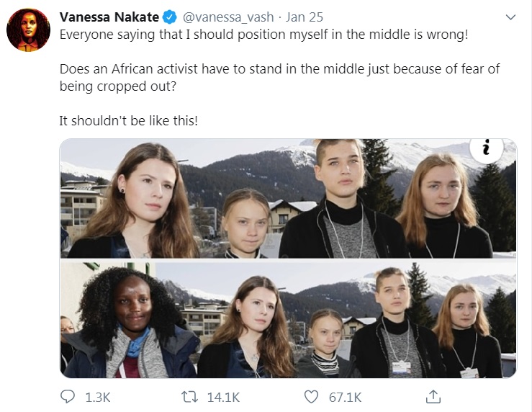Expand the tweet options chevron
The height and width of the screenshot is (412, 532).
click(x=510, y=17)
